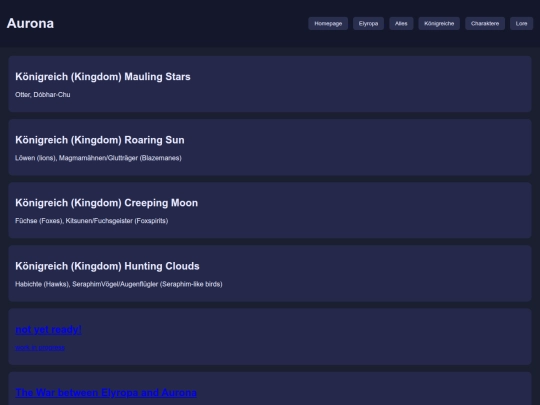
Task: Open the Lore nav button
Action: coord(521,23)
